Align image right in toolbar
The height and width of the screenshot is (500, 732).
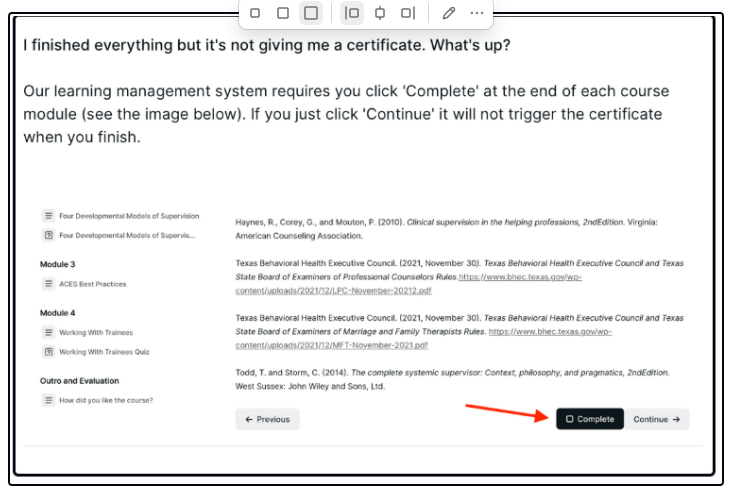click(x=407, y=13)
